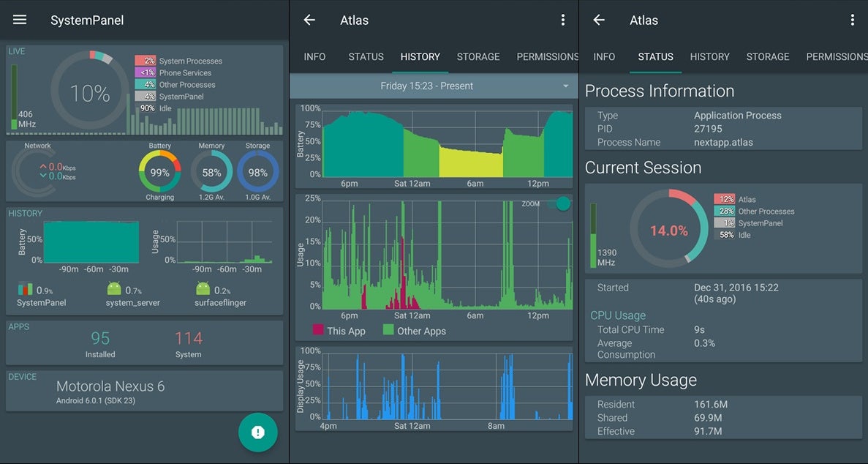868x464 pixels.
Task: Select STATUS tab in right Atlas screen
Action: [x=655, y=56]
